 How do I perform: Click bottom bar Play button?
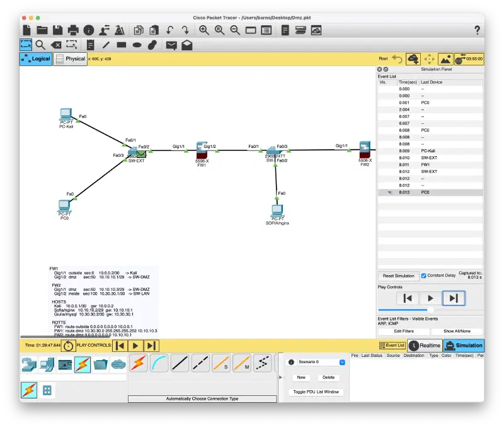click(135, 346)
